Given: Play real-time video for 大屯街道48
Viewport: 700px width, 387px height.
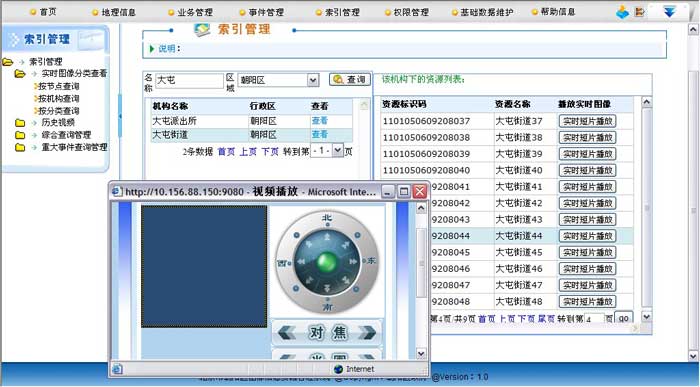Looking at the screenshot, I should 587,301.
